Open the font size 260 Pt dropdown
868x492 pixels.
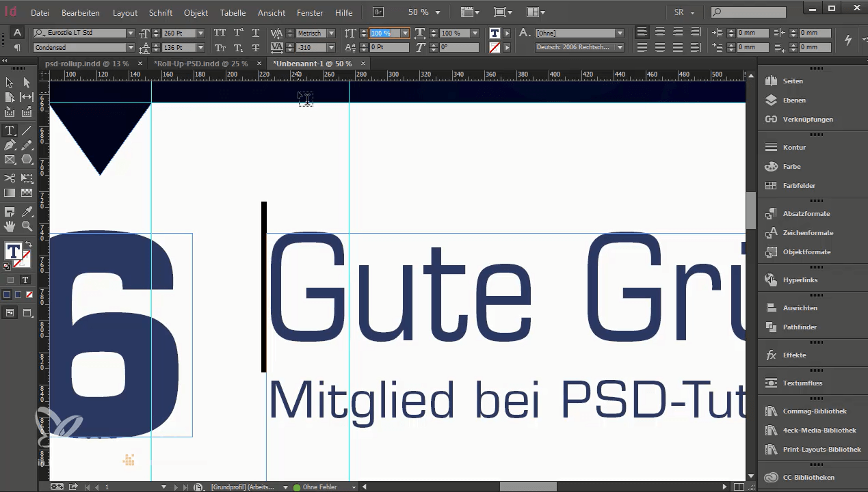pyautogui.click(x=200, y=33)
